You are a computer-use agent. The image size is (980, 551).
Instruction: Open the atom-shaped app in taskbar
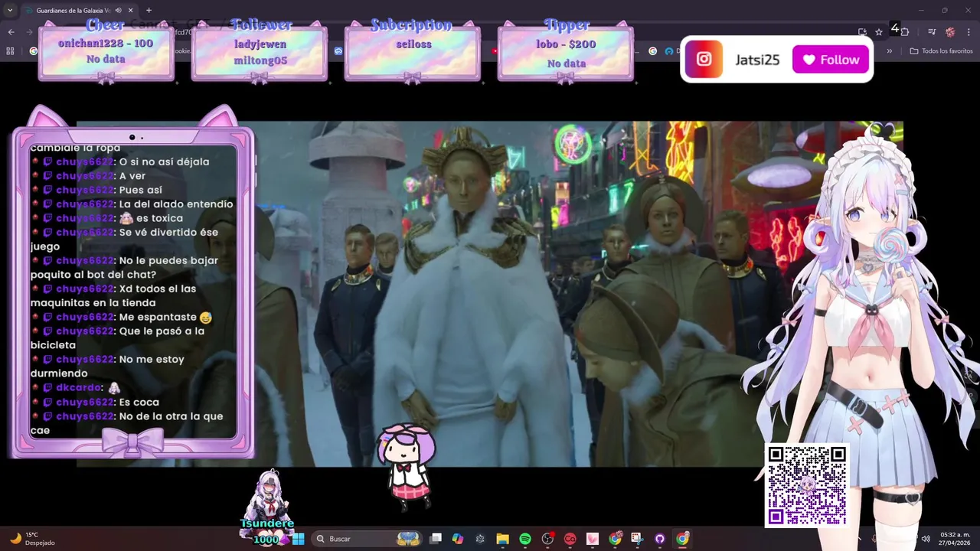480,539
